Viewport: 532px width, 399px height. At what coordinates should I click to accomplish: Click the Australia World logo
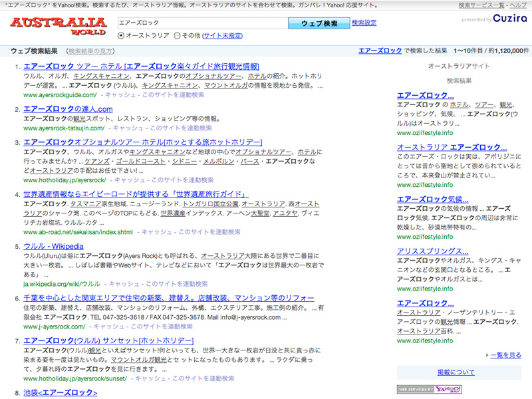tap(59, 26)
